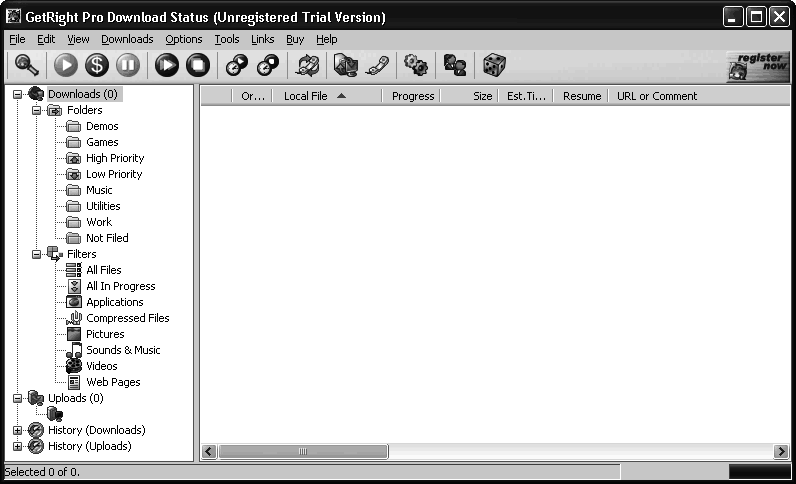This screenshot has height=484, width=796.
Task: Select the High Priority folder
Action: (x=114, y=158)
